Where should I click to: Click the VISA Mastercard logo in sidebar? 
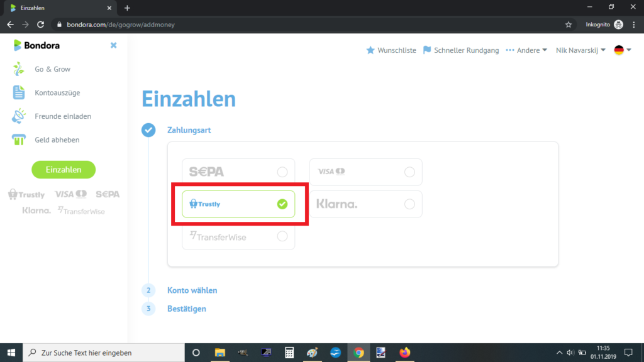pos(70,194)
